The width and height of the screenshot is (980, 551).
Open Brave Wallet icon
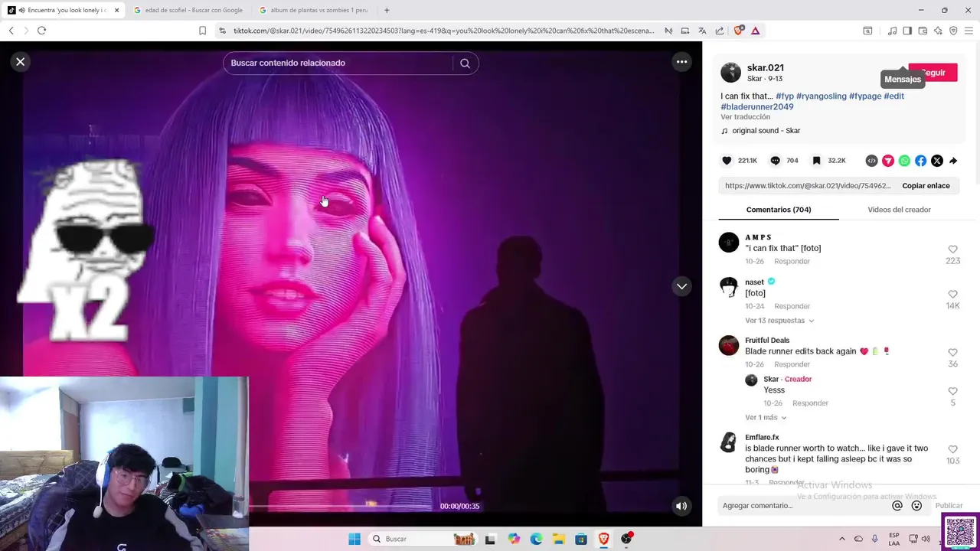[923, 31]
